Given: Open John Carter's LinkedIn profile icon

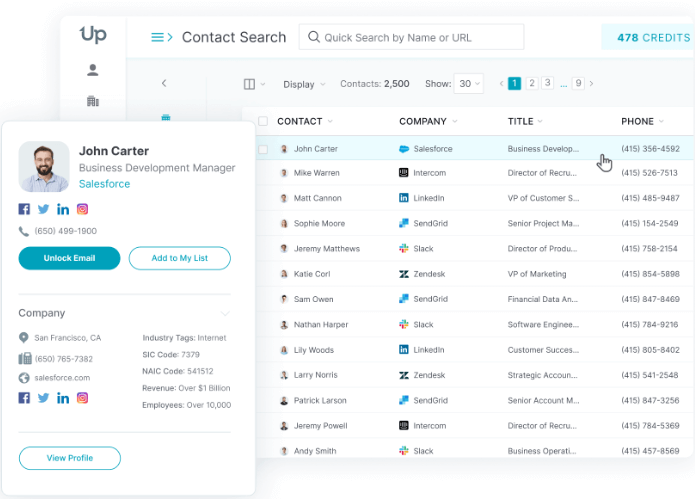Looking at the screenshot, I should click(x=63, y=209).
